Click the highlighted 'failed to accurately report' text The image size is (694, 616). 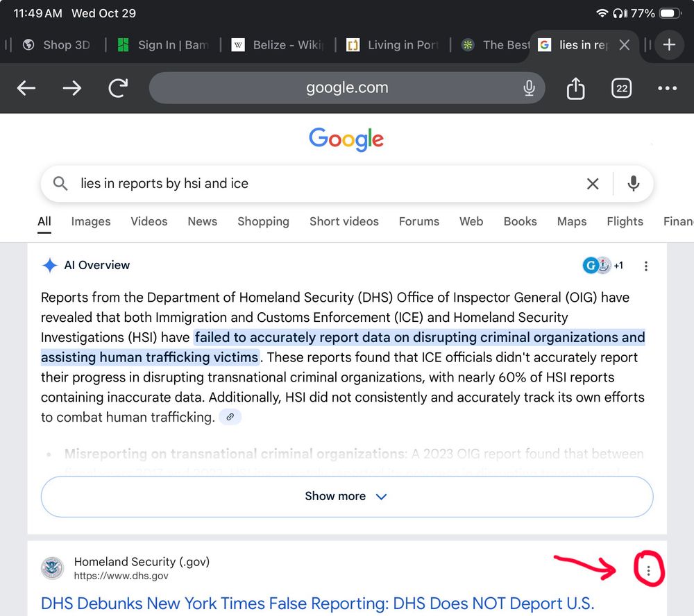point(343,348)
